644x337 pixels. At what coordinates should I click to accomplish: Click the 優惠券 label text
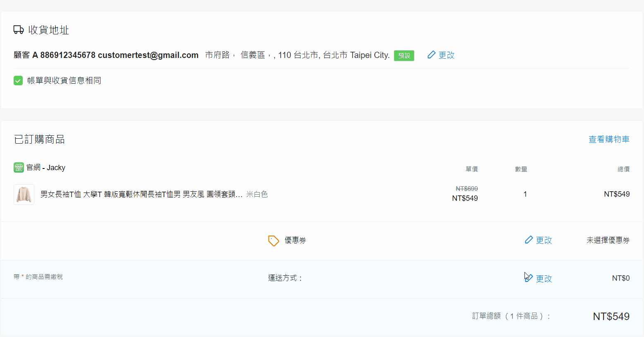[x=295, y=240]
